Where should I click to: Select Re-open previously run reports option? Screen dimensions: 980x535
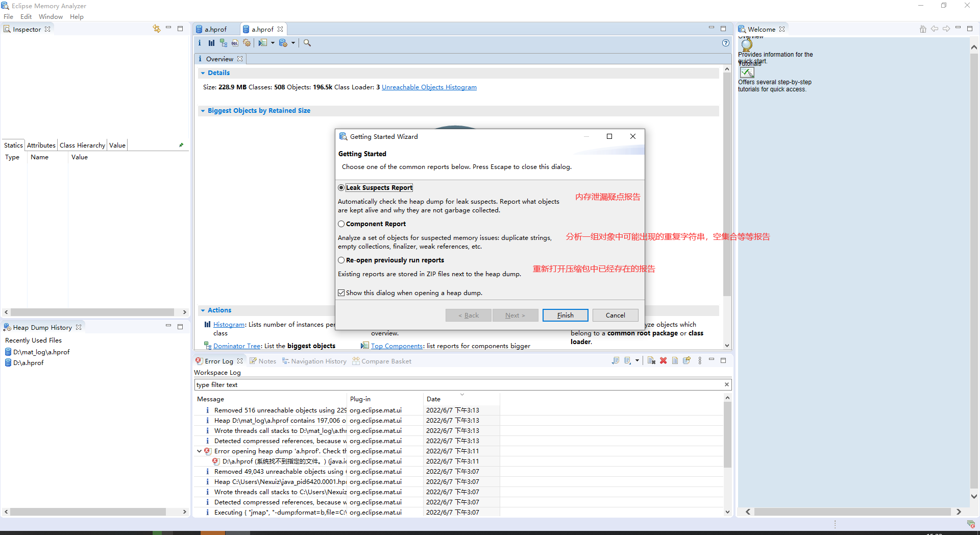tap(341, 260)
